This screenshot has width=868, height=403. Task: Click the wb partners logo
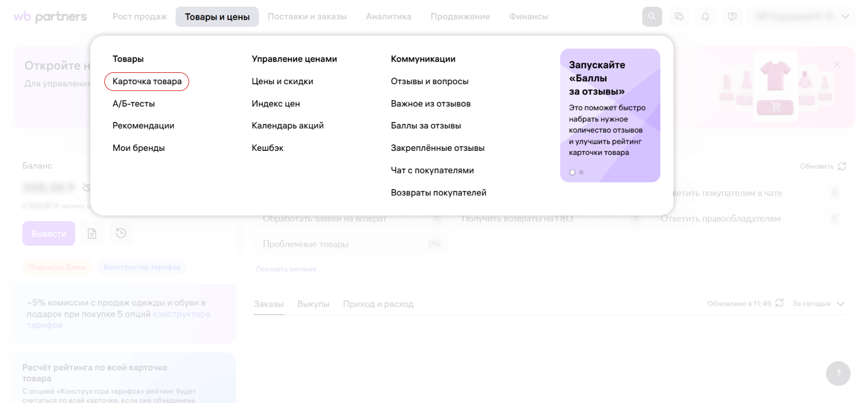click(x=50, y=17)
